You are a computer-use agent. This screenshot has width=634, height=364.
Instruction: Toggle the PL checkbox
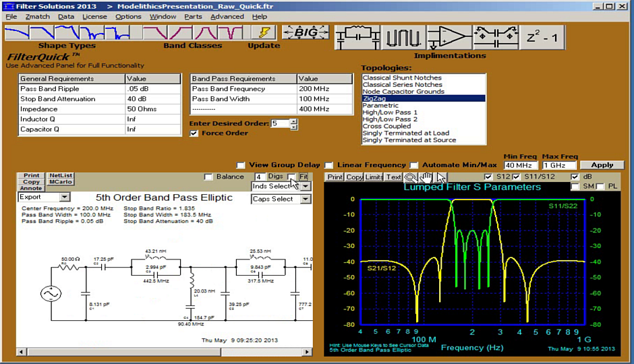pos(600,186)
